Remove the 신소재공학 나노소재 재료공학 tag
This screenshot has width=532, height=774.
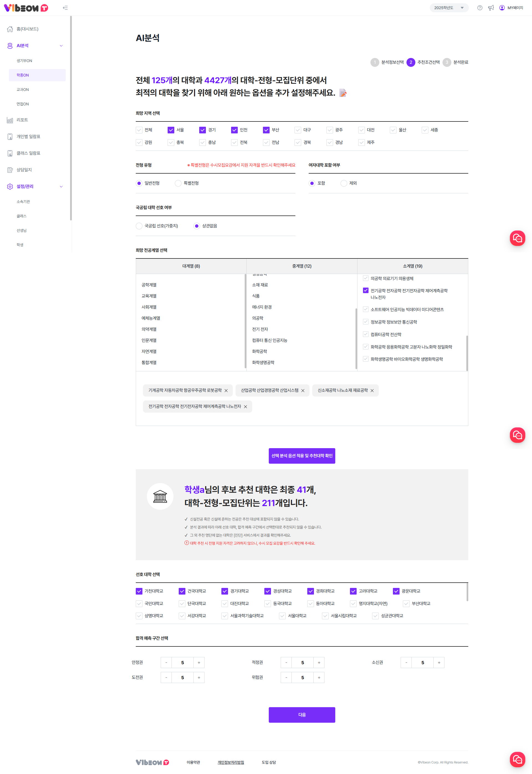pos(372,391)
